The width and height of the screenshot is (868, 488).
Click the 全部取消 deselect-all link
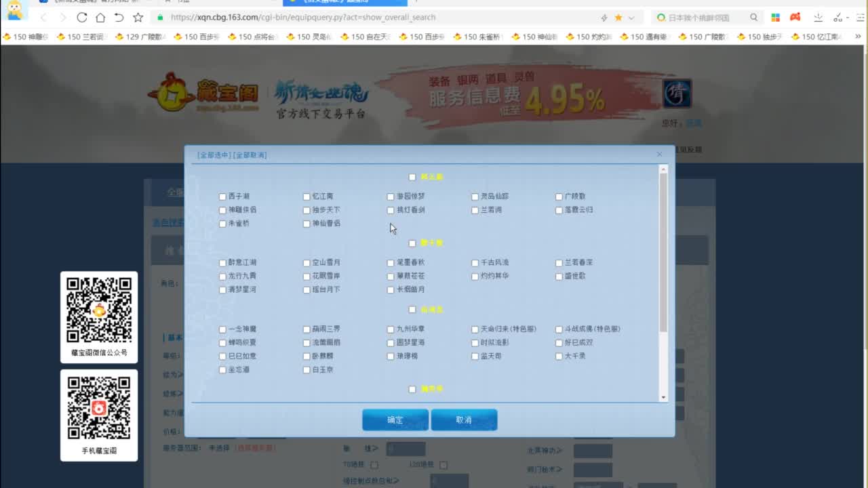pyautogui.click(x=250, y=155)
